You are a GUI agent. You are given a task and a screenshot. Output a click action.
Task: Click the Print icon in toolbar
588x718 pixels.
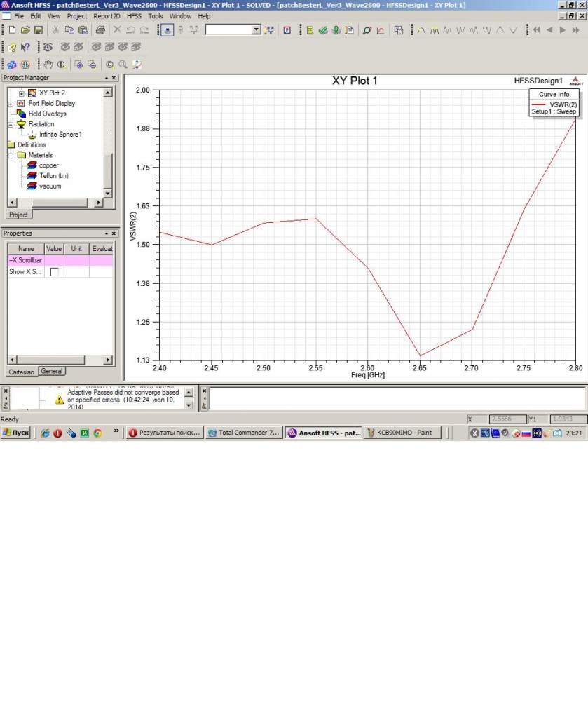(100, 30)
